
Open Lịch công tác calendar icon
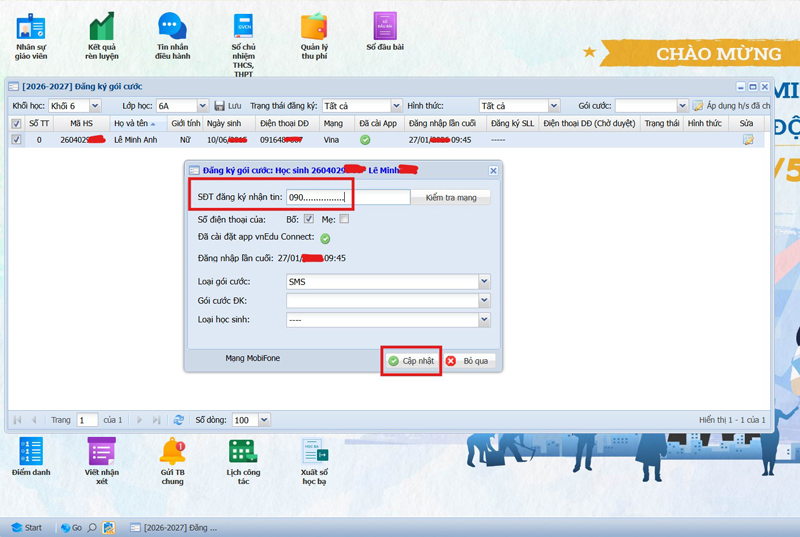(x=243, y=451)
